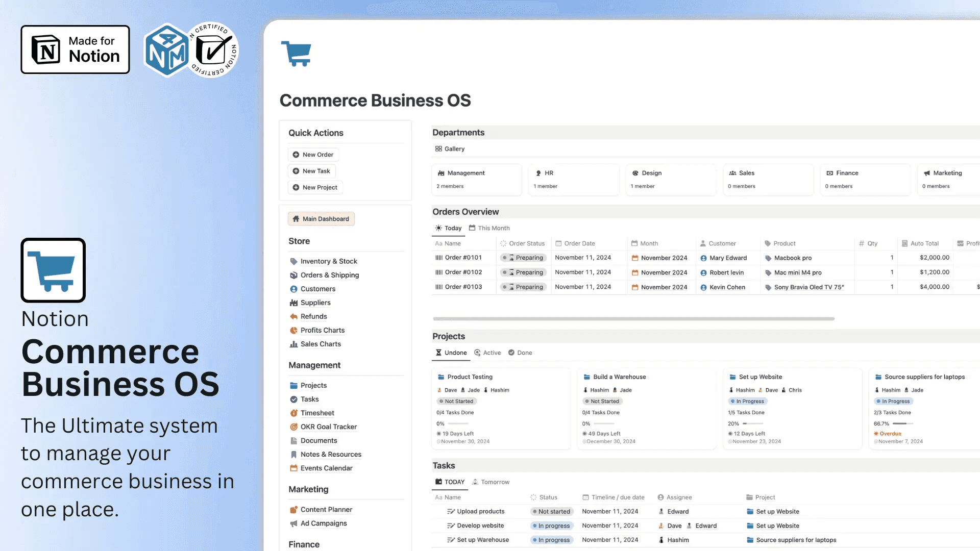Click the Inventory & Stock tag icon
The image size is (980, 551).
293,261
